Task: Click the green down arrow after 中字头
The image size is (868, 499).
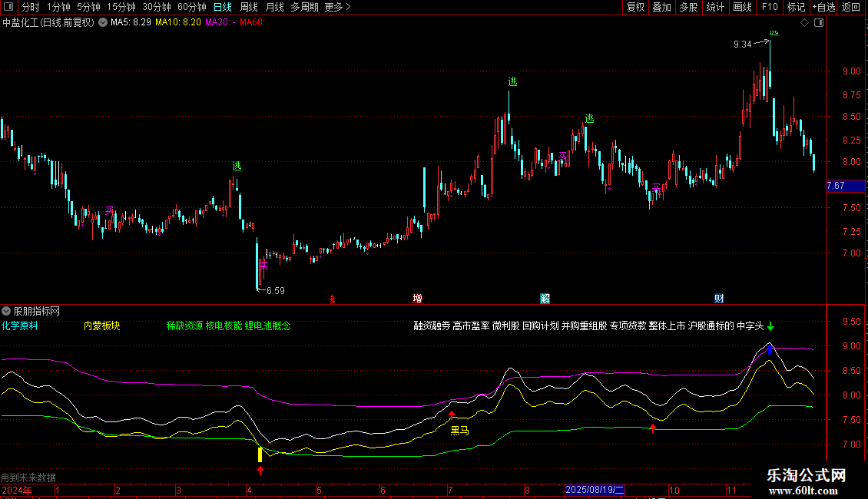Action: tap(770, 326)
